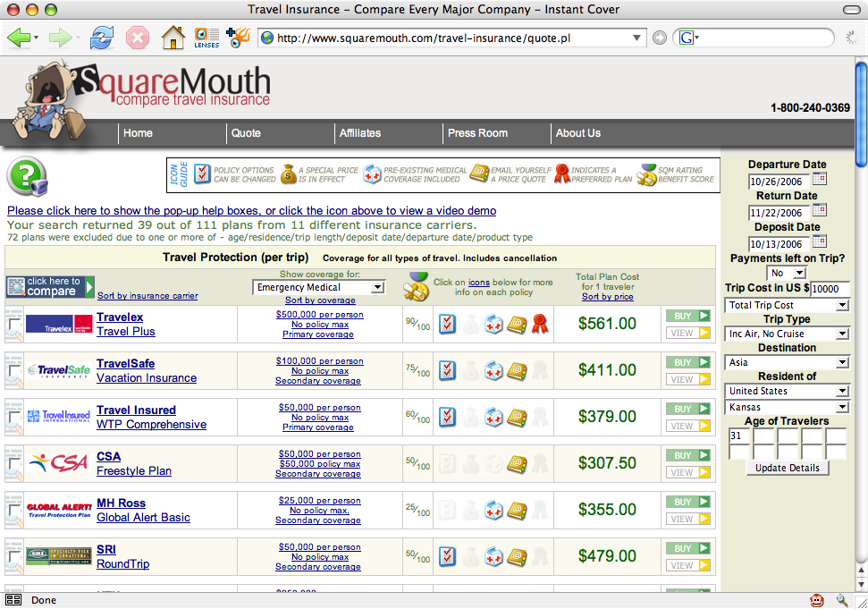Viewport: 868px width, 609px height.
Task: Click Update Details button
Action: point(788,468)
